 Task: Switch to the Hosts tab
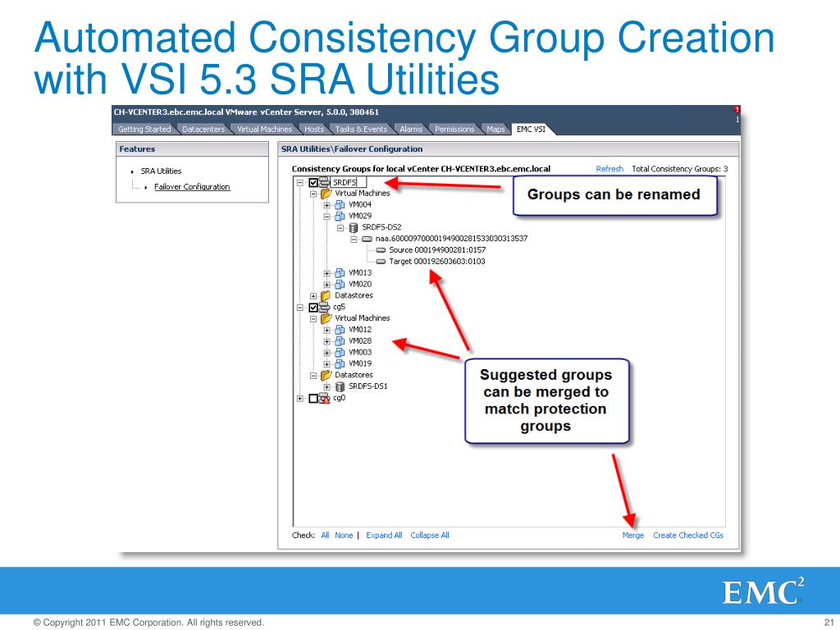click(314, 129)
